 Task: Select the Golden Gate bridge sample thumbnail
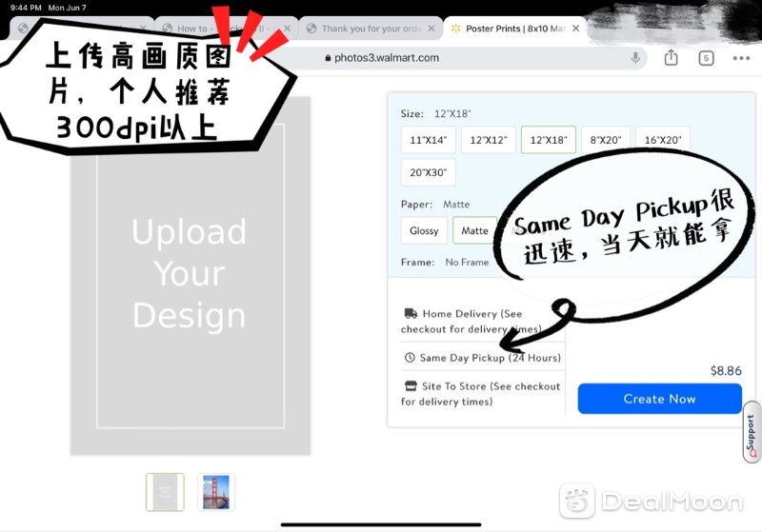216,492
